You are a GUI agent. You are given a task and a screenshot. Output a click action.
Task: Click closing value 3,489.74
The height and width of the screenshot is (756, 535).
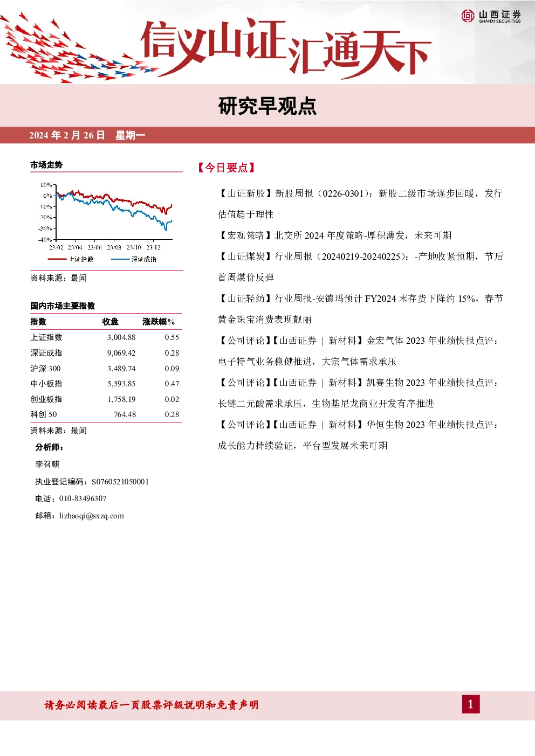(121, 369)
